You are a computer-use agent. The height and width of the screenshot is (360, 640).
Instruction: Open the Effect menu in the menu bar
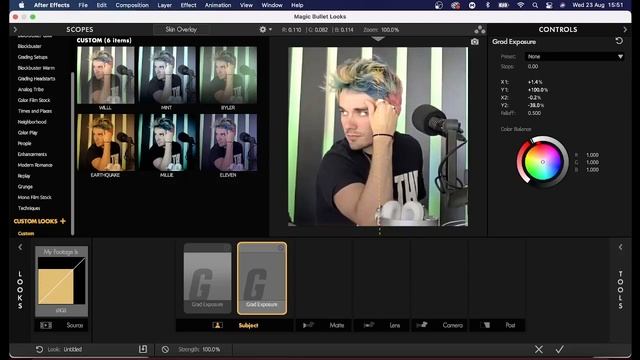click(x=188, y=5)
